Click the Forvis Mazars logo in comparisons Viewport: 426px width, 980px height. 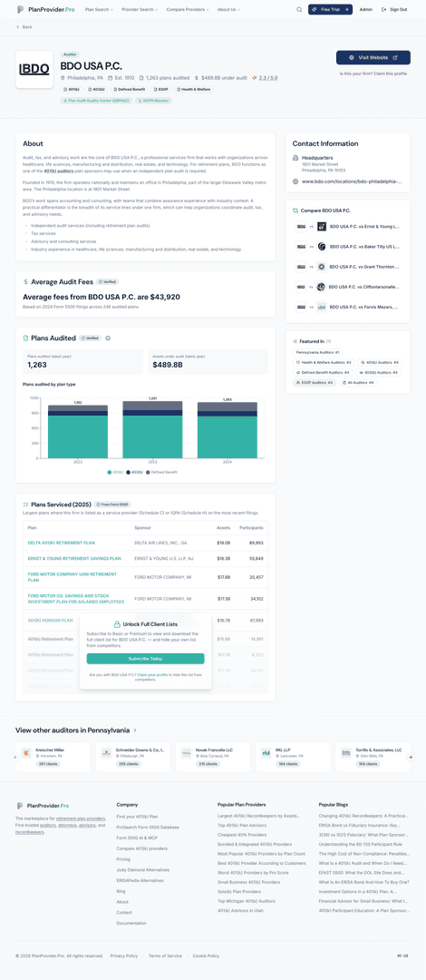point(322,307)
